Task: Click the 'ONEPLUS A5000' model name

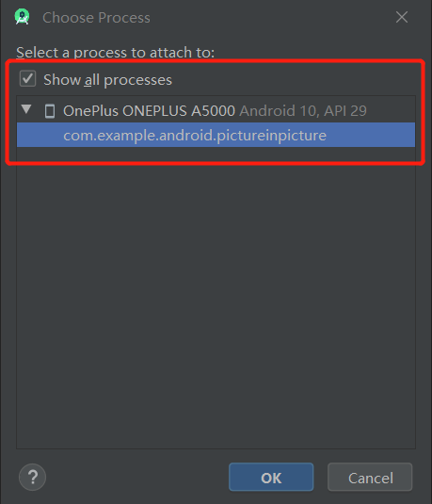Action: (x=179, y=111)
